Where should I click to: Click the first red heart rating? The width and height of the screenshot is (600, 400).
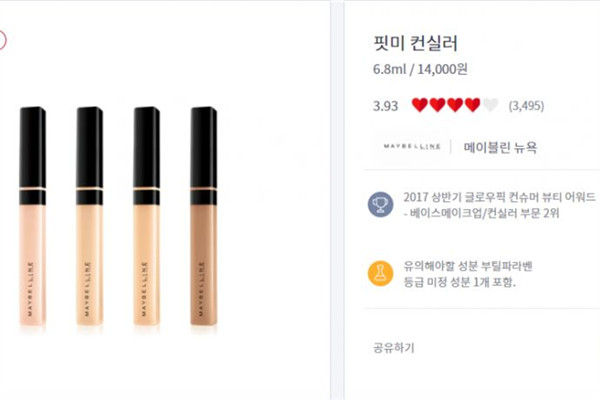(420, 105)
